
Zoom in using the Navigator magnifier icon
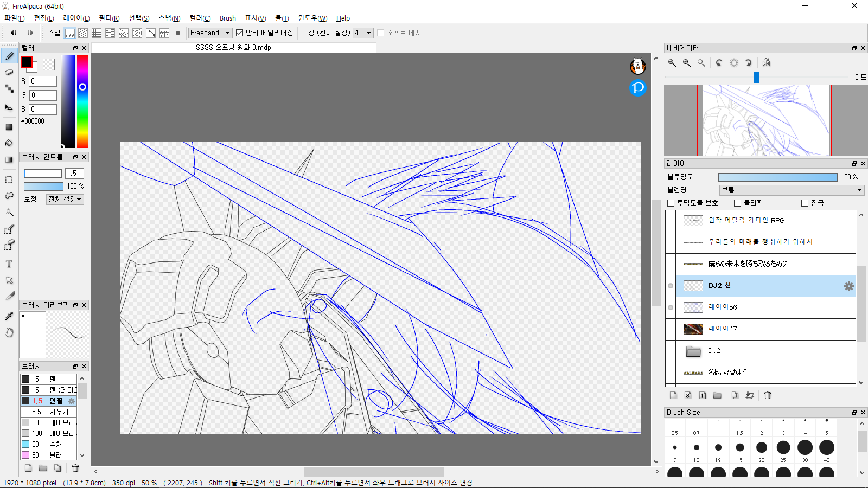(x=672, y=63)
